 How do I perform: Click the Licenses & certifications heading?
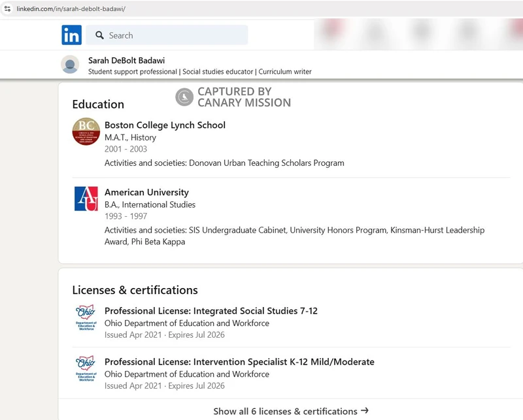(x=135, y=290)
